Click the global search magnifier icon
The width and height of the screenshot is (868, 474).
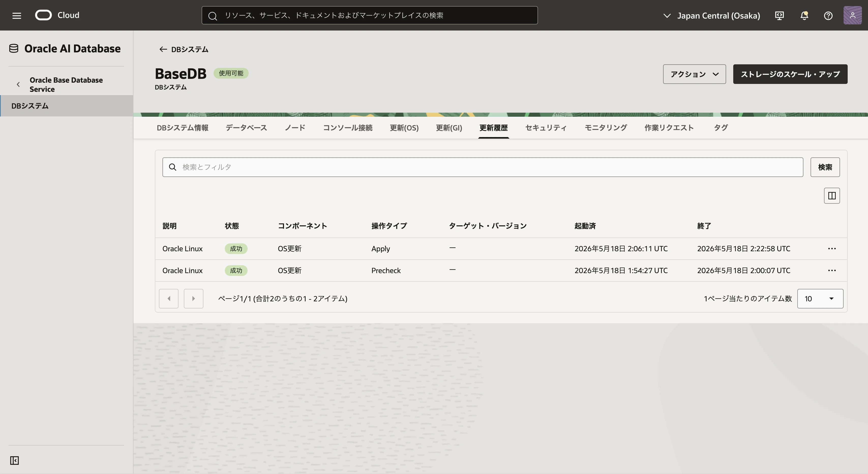213,16
